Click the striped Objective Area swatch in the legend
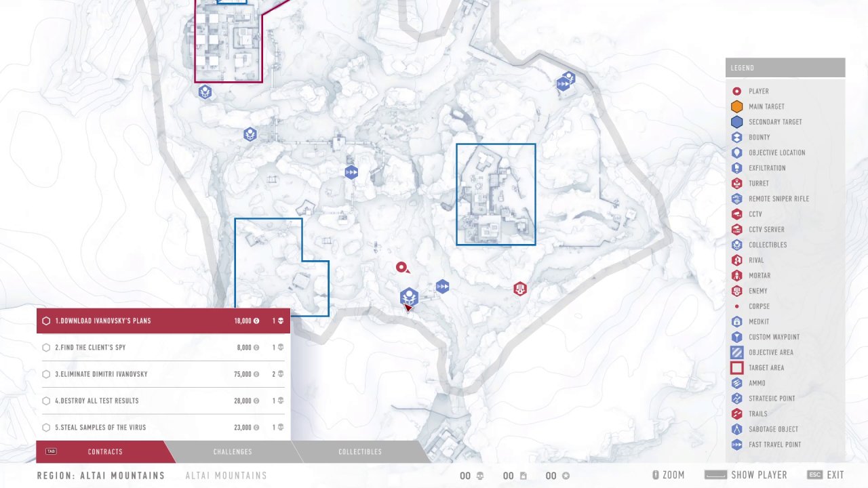This screenshot has width=868, height=488. point(737,352)
